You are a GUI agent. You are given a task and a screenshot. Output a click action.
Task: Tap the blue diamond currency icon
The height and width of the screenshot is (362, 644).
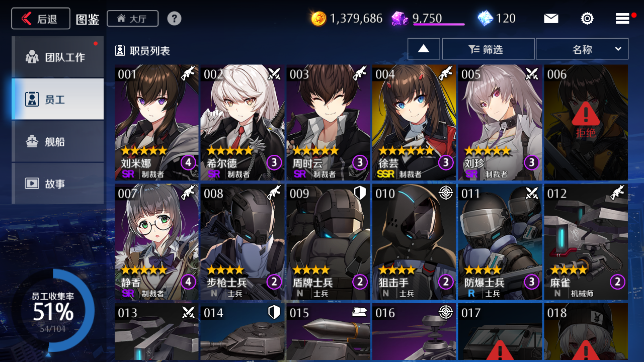coord(486,19)
